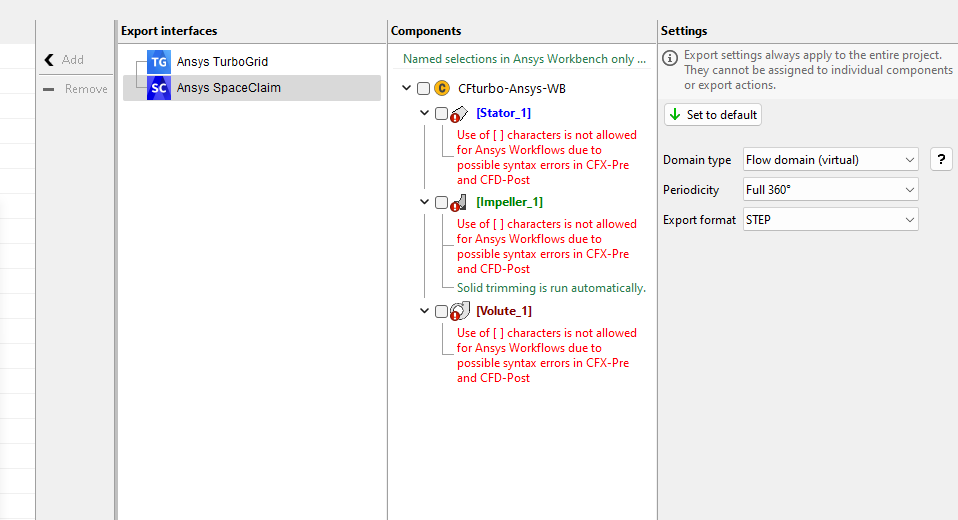The width and height of the screenshot is (958, 520).
Task: Click the Export interfaces header
Action: 169,31
